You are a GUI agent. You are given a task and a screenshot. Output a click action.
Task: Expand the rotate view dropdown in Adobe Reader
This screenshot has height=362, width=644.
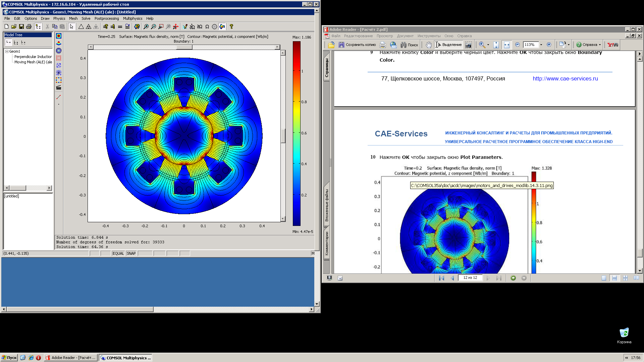click(x=569, y=45)
